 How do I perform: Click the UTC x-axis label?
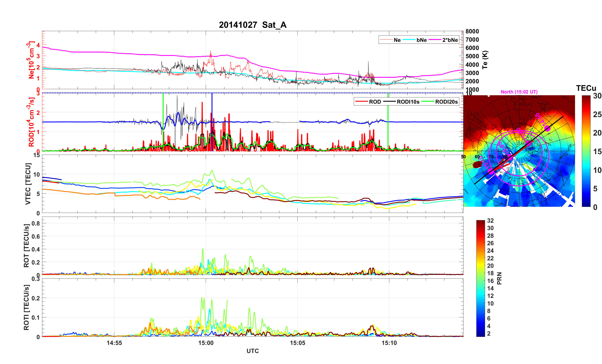pos(252,351)
